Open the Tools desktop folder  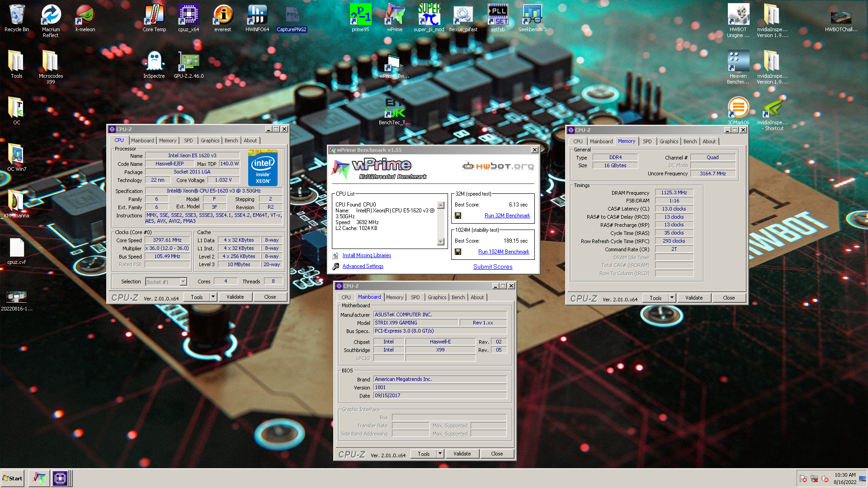[17, 65]
